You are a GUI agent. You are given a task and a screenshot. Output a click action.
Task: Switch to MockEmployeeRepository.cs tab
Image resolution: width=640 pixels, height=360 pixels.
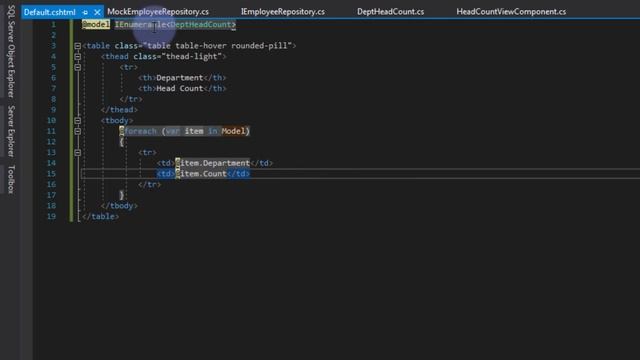pyautogui.click(x=158, y=12)
